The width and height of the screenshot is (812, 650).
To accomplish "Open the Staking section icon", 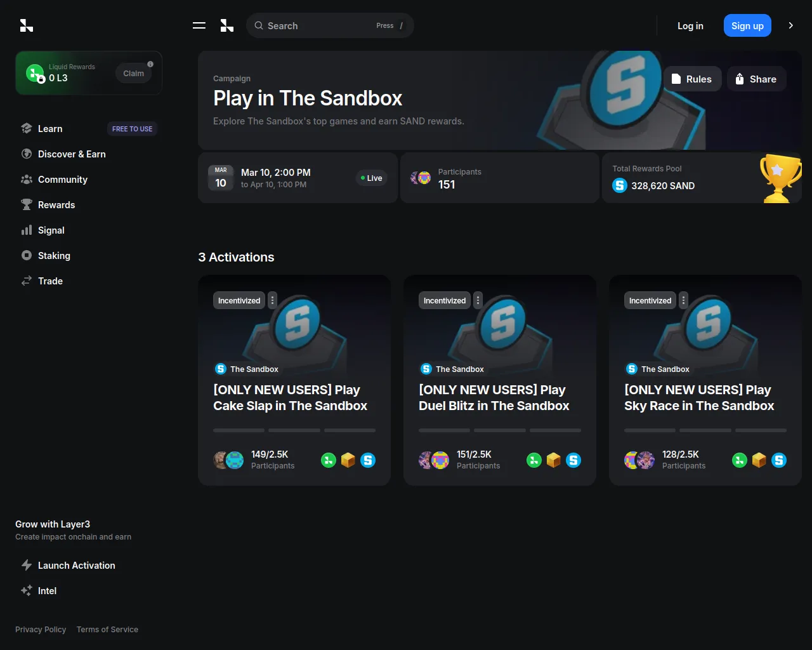I will [27, 255].
